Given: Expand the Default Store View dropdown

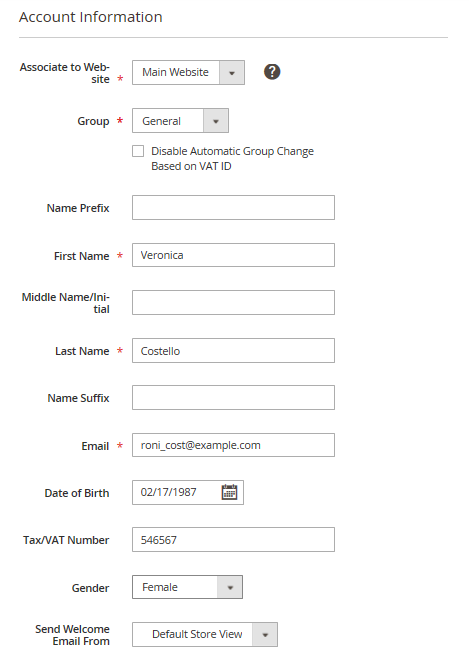Looking at the screenshot, I should [205, 634].
